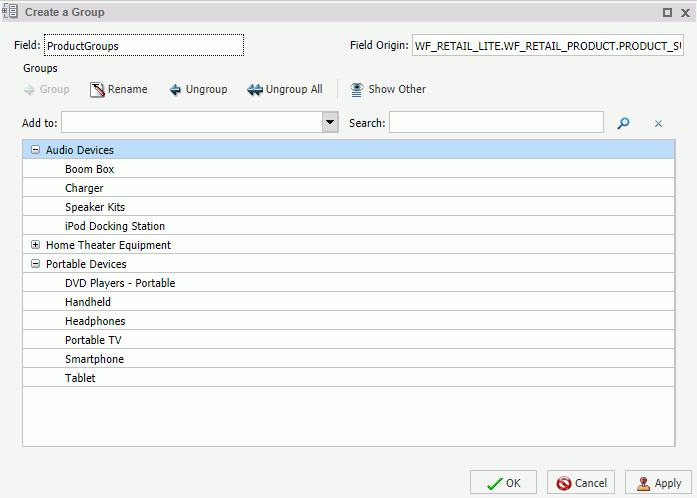Focus the Field name input
This screenshot has height=498, width=697.
144,45
